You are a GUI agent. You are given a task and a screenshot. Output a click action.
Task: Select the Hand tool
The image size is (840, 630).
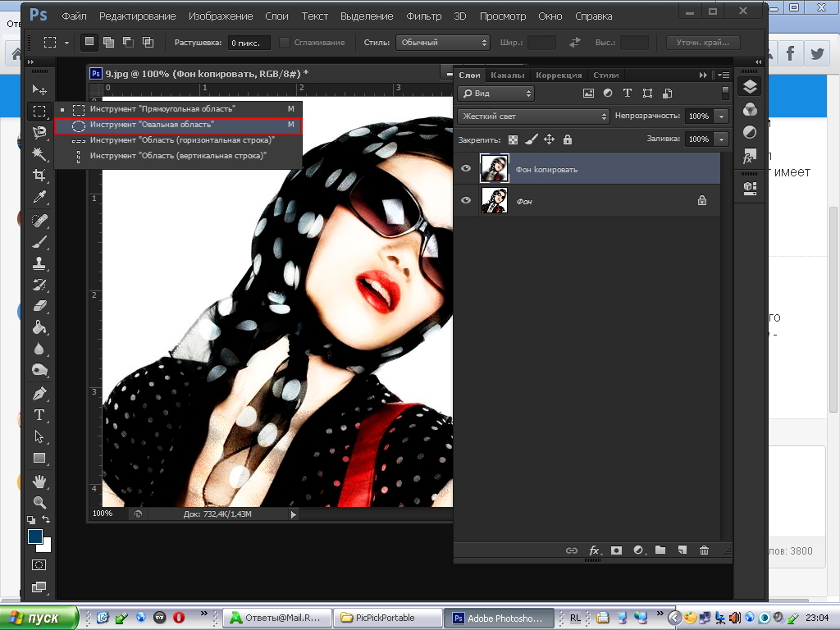pyautogui.click(x=39, y=481)
